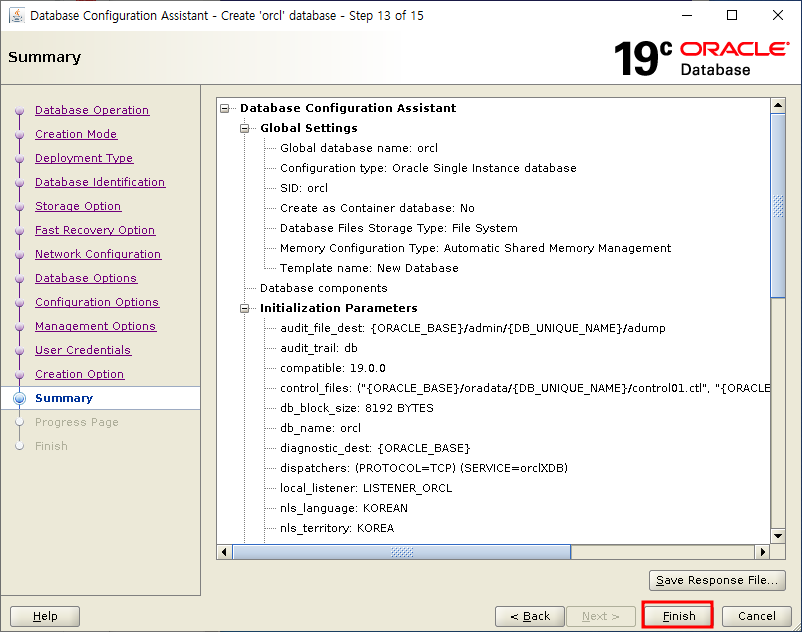
Task: Select 'nls_territory: KOREA' row
Action: click(337, 528)
